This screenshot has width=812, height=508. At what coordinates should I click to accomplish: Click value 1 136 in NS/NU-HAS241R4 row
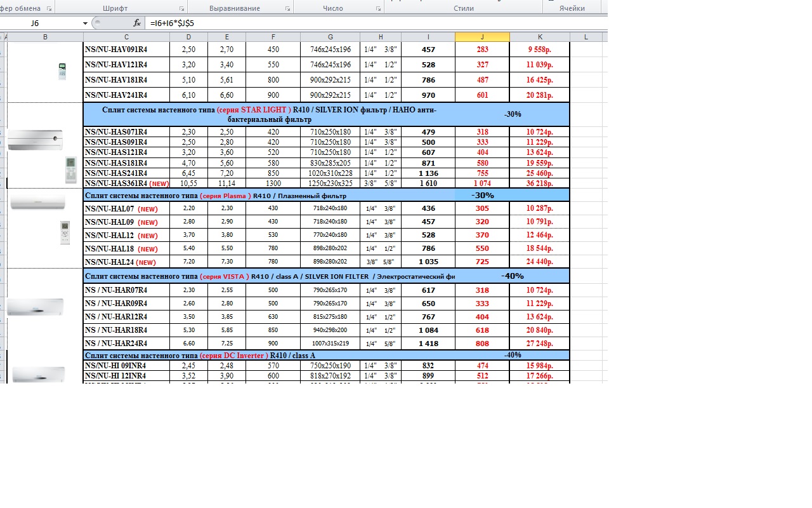click(x=428, y=173)
